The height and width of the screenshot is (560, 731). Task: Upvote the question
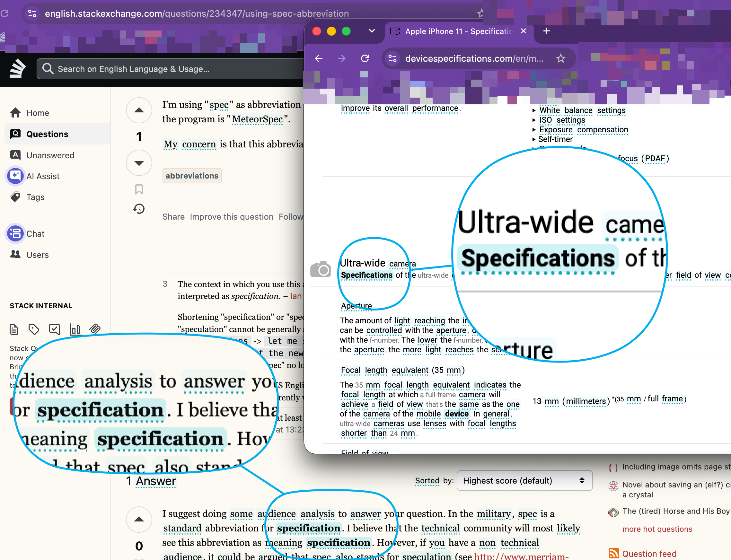pyautogui.click(x=139, y=110)
